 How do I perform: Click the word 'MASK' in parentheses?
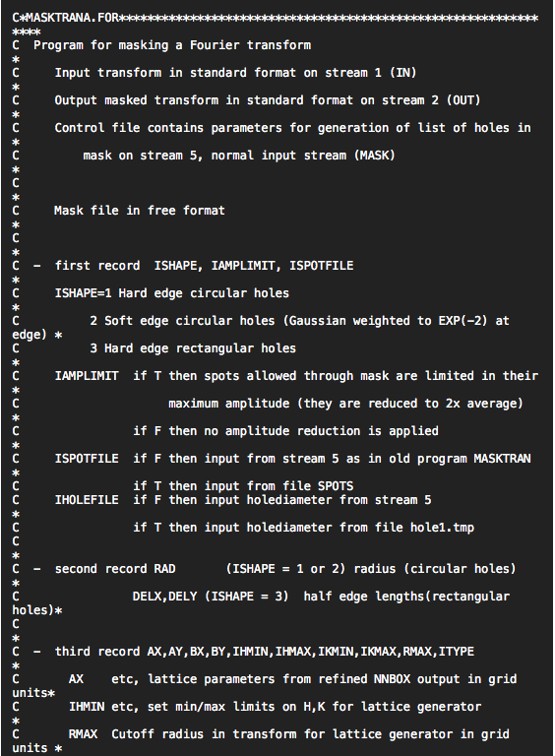tap(375, 156)
